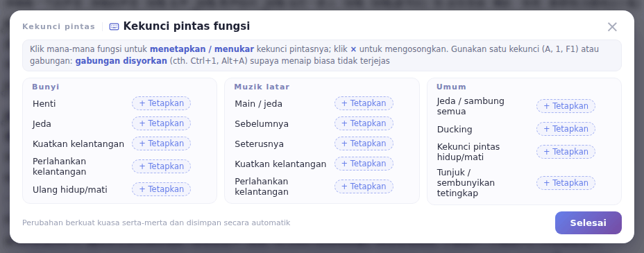Set shortcut for Jeda / sambung semua
644x253 pixels.
[x=566, y=106]
